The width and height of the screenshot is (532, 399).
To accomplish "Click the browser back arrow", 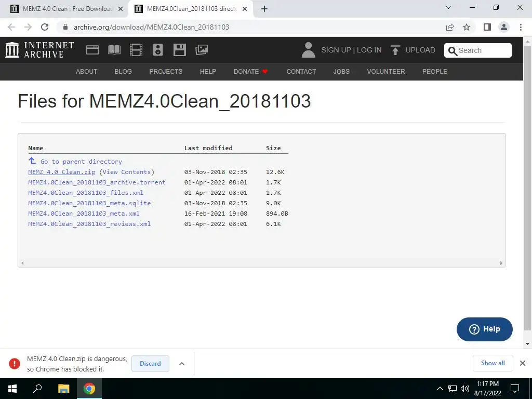I will coord(11,27).
